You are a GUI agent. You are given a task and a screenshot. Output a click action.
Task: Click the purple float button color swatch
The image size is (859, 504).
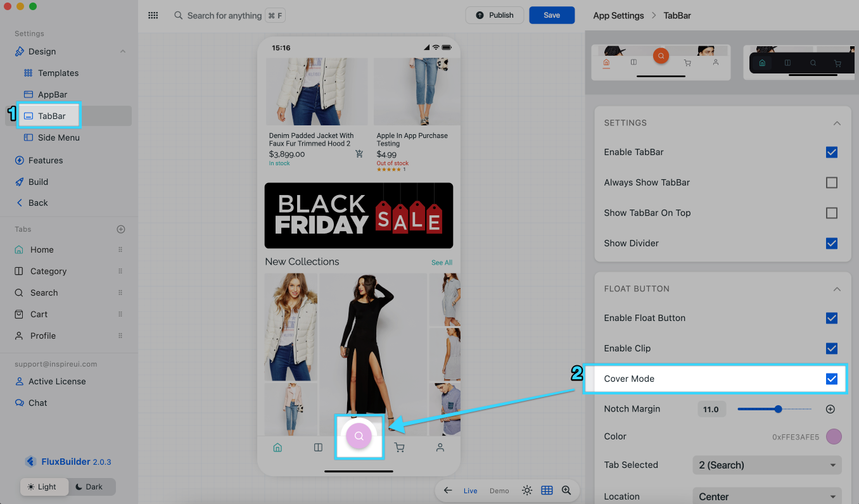834,436
